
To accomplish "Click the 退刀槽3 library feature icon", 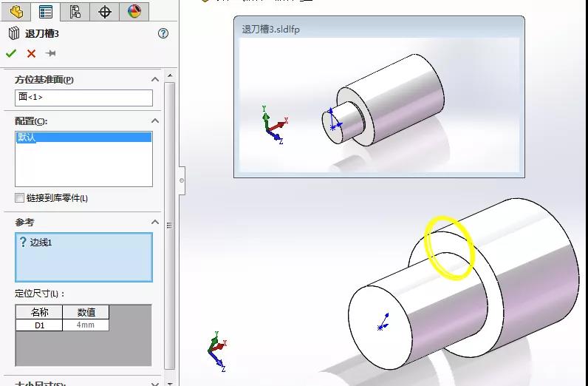I will pyautogui.click(x=13, y=33).
